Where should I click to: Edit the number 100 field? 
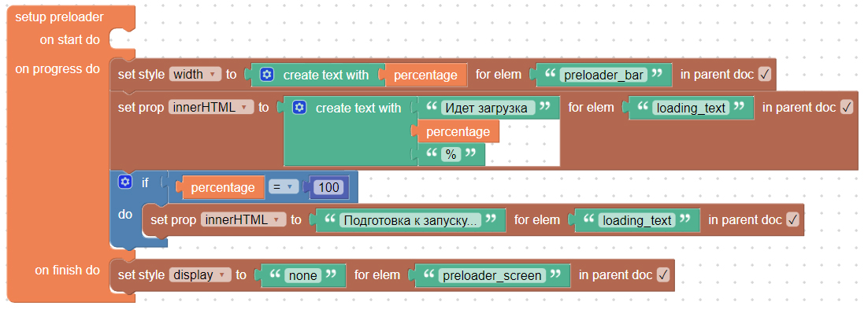coord(328,187)
